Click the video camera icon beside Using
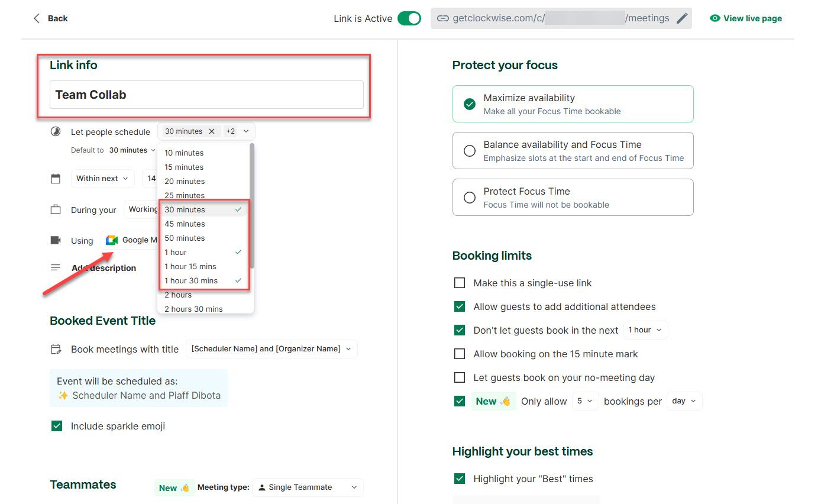 56,240
